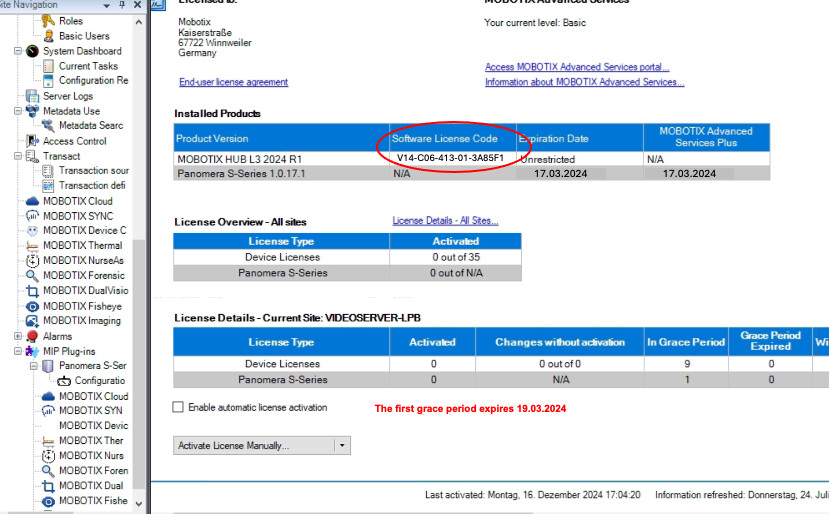Collapse the Metadata Use tree node
Screen dimensions: 829x514
point(17,111)
